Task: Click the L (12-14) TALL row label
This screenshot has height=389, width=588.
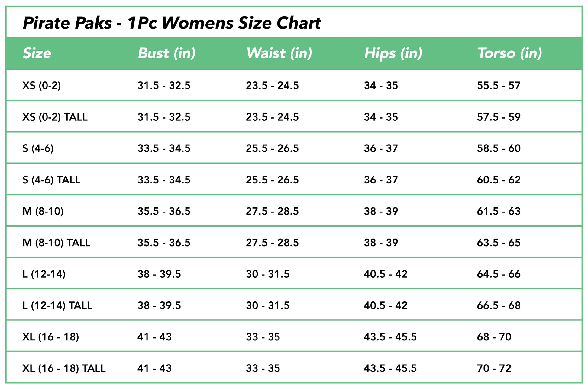Action: (57, 305)
